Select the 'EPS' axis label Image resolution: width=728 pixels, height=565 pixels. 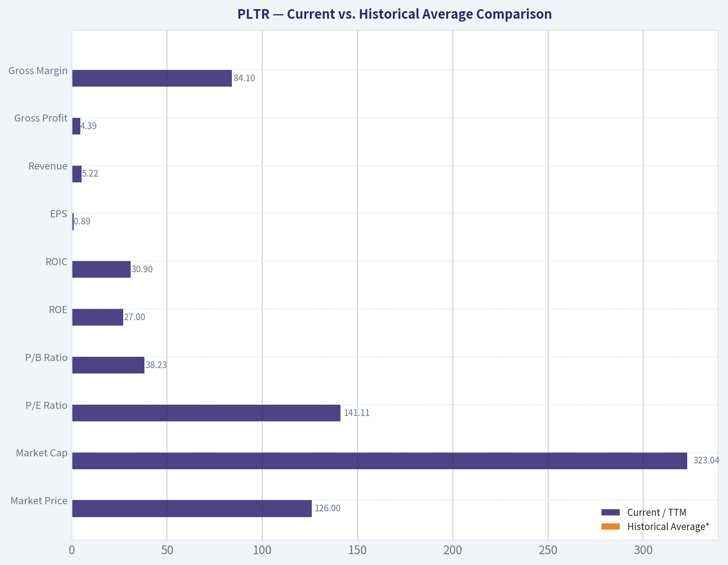59,214
